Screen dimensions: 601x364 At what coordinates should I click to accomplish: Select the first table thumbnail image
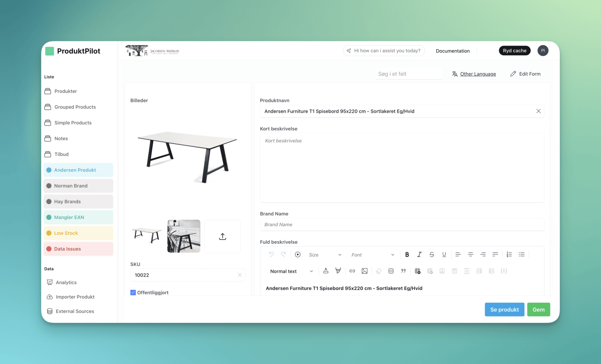coord(146,236)
